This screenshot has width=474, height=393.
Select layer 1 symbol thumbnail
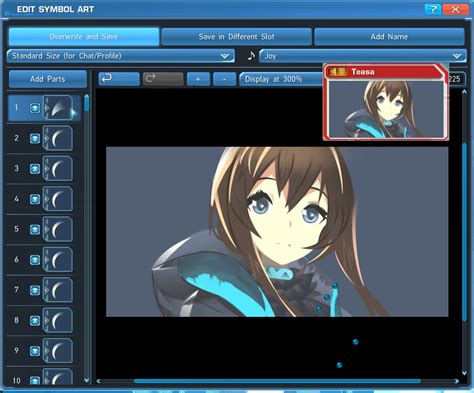click(59, 108)
